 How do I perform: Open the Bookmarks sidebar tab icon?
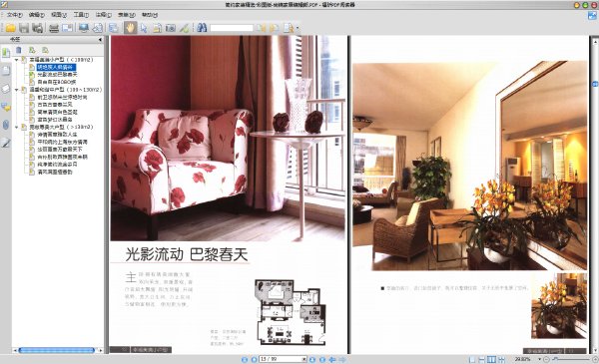[6, 53]
